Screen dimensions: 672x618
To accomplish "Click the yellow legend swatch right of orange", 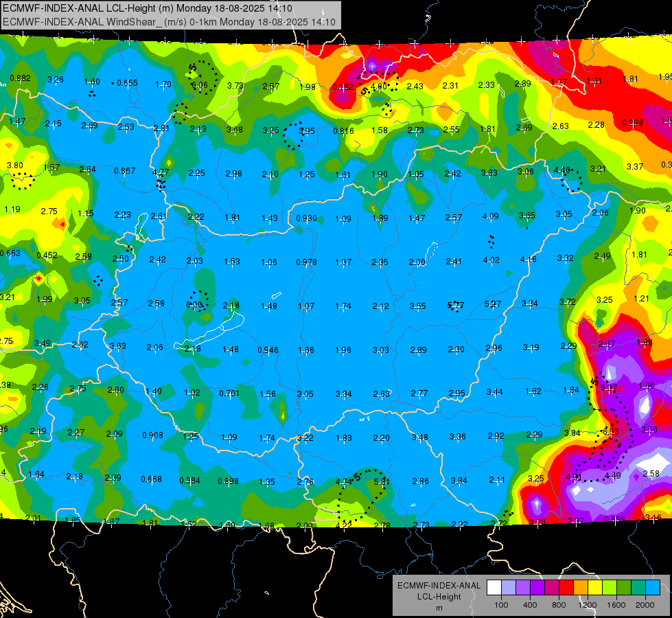I will pos(595,587).
